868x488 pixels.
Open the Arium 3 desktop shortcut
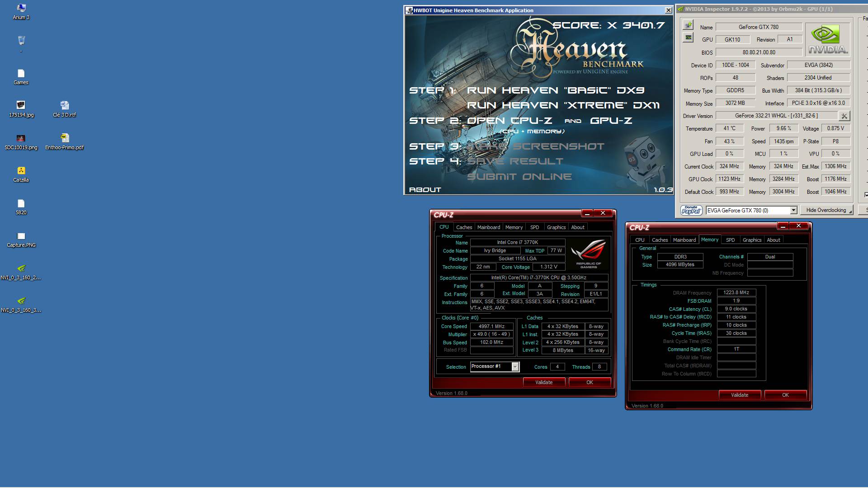click(x=21, y=11)
